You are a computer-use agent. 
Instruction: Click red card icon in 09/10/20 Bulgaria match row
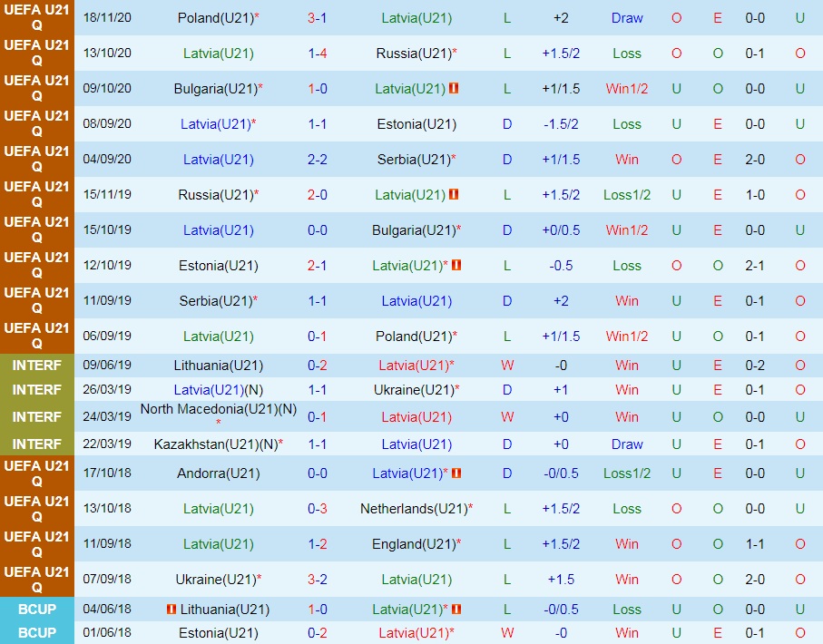pos(454,89)
